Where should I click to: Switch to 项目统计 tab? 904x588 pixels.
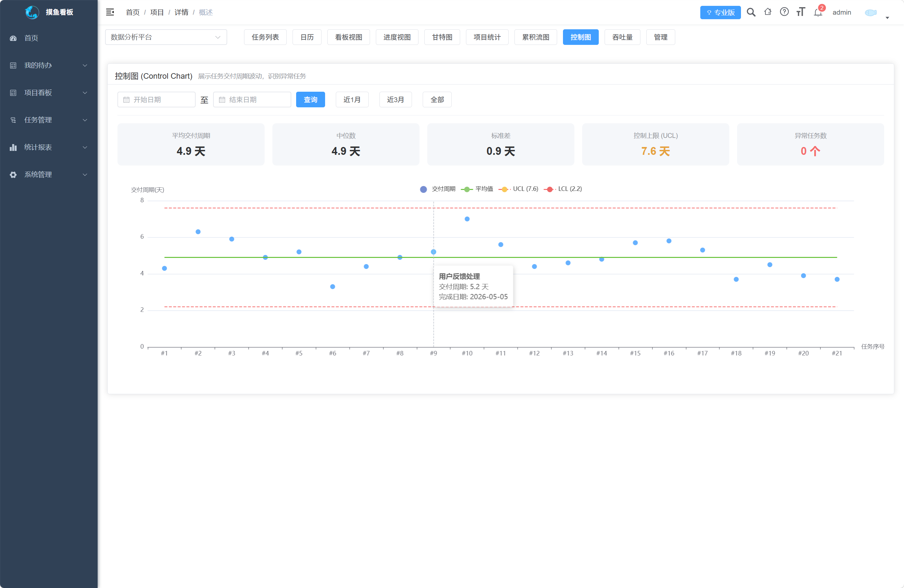pos(487,37)
